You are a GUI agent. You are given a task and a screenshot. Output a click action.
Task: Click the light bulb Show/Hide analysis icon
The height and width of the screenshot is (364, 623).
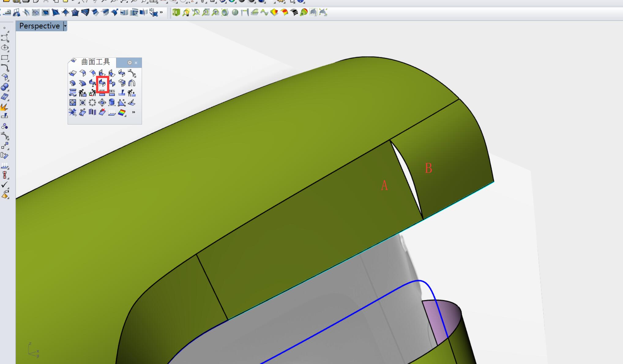tap(186, 13)
